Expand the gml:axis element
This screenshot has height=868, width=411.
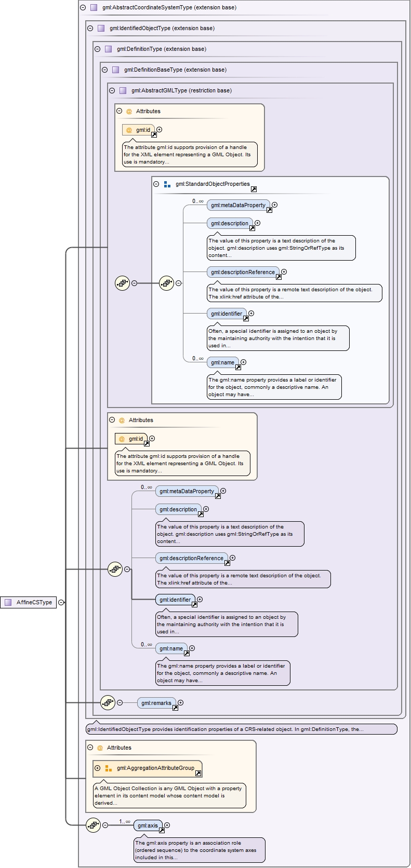pos(167,825)
